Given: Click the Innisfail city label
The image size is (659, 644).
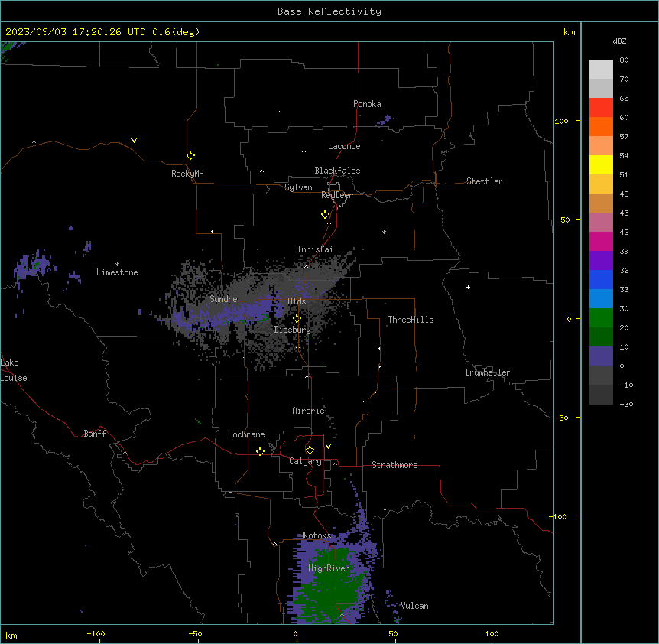Looking at the screenshot, I should coord(317,249).
